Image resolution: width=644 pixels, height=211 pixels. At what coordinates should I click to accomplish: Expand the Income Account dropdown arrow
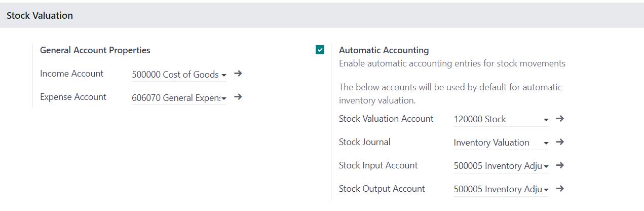(223, 75)
